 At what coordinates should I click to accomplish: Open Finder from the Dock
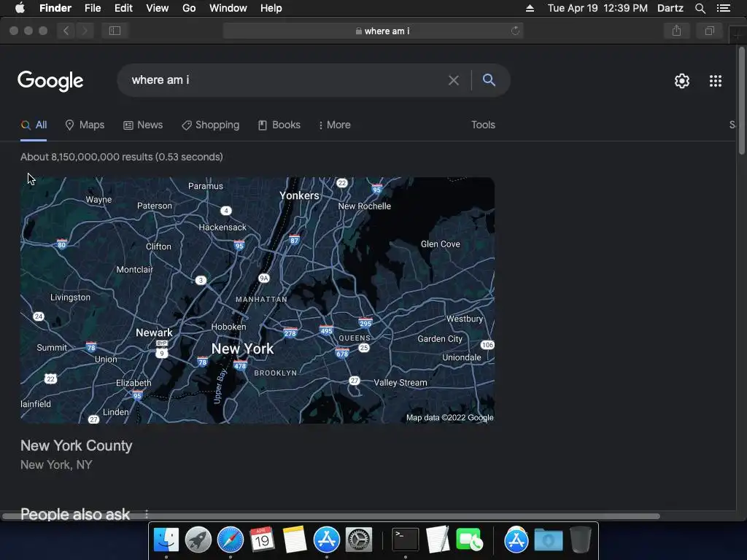pos(166,540)
